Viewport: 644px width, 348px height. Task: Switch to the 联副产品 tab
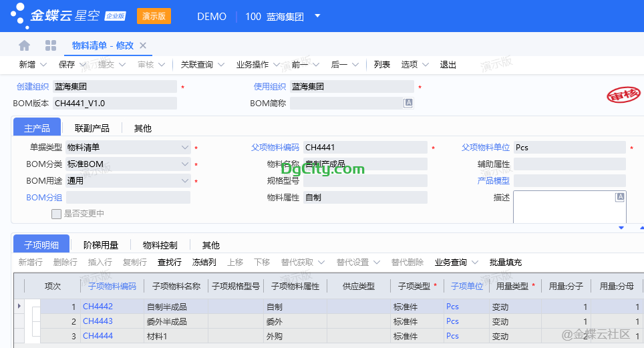click(92, 128)
